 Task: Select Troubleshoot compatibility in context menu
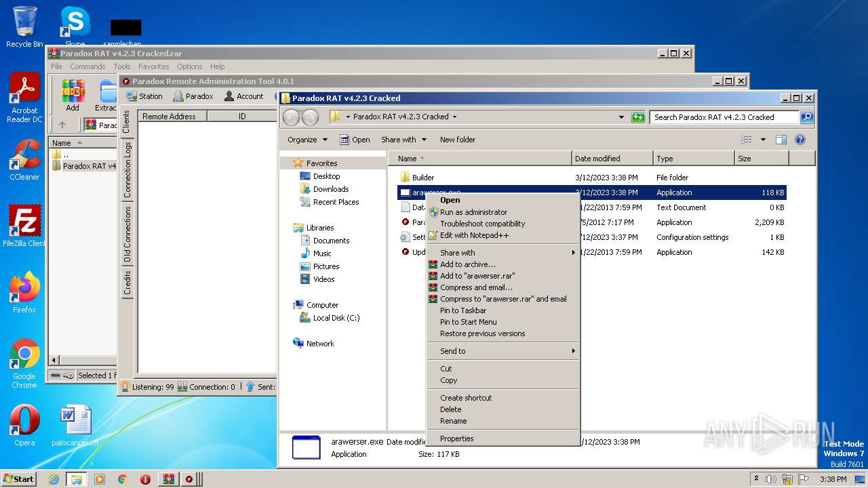[x=502, y=224]
